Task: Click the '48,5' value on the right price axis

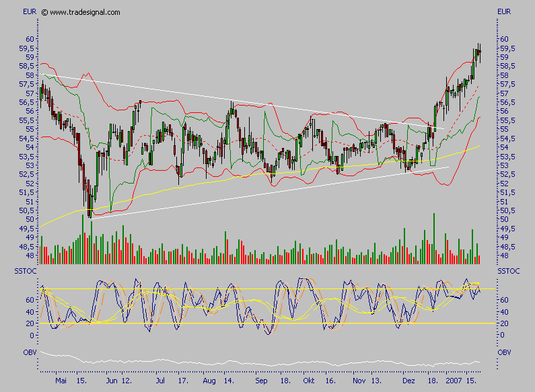Action: click(x=507, y=247)
